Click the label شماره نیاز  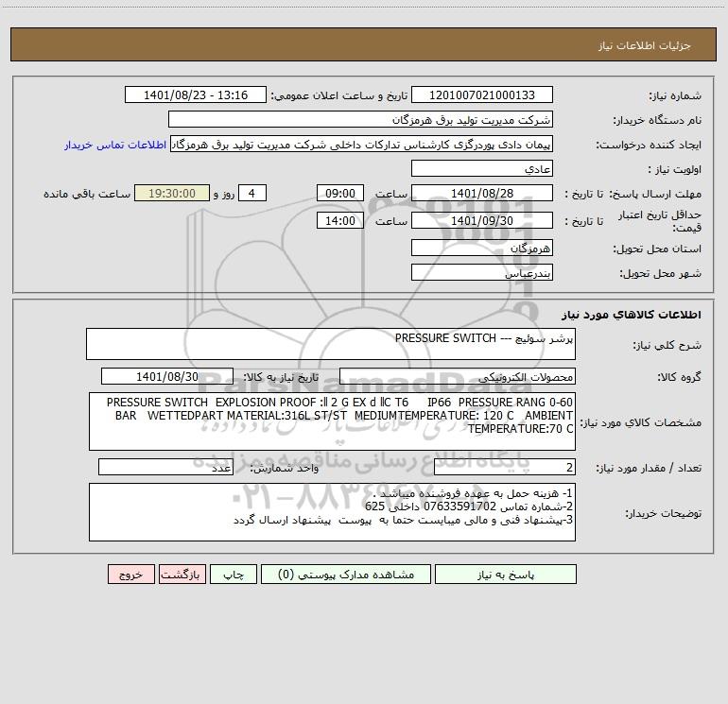[675, 95]
